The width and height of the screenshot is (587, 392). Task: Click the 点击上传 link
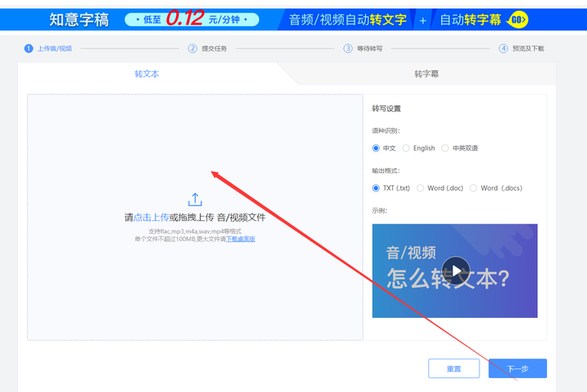pyautogui.click(x=152, y=218)
